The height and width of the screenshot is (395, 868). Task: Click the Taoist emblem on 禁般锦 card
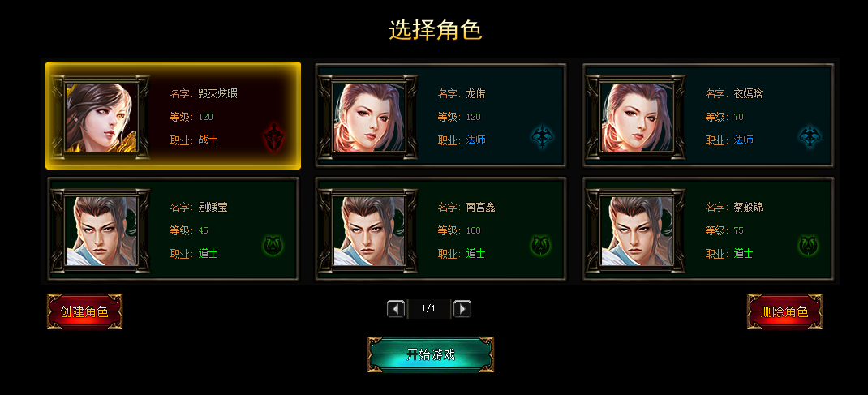point(809,245)
